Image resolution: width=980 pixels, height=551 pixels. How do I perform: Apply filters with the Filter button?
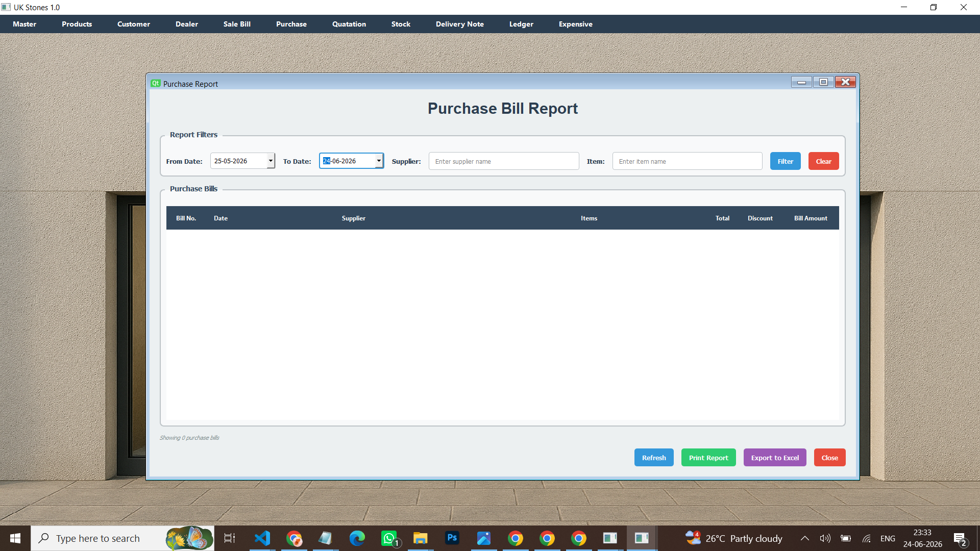785,161
